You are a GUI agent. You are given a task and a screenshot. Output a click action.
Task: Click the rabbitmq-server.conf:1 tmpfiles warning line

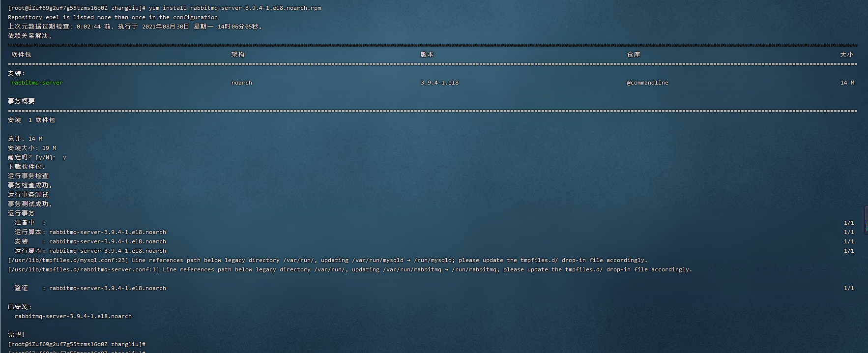point(350,269)
